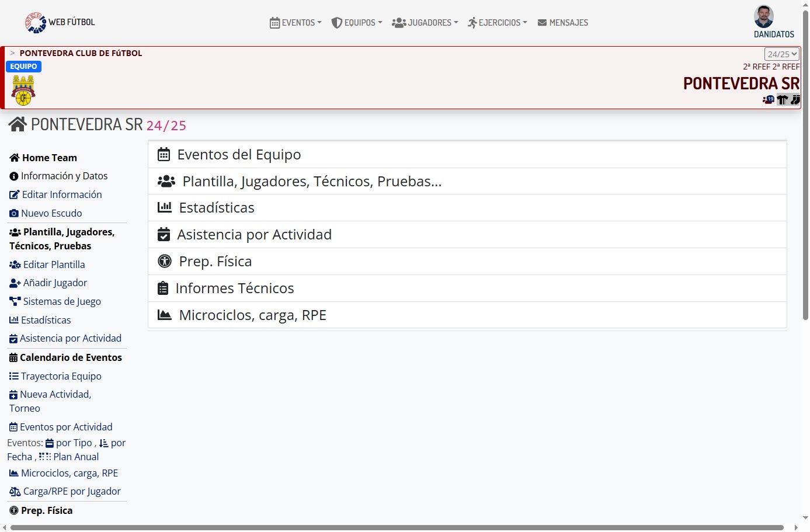Open the MENSAJES menu item
The image size is (810, 532).
click(x=562, y=23)
